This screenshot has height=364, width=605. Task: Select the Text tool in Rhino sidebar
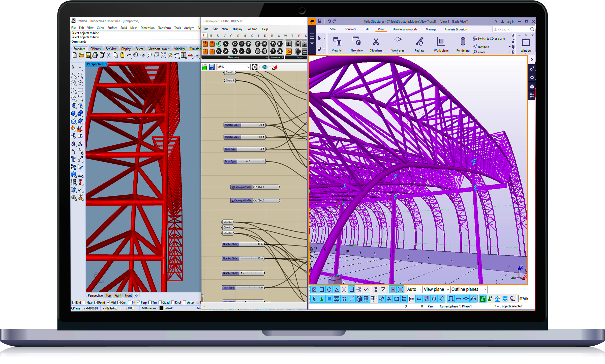73,159
